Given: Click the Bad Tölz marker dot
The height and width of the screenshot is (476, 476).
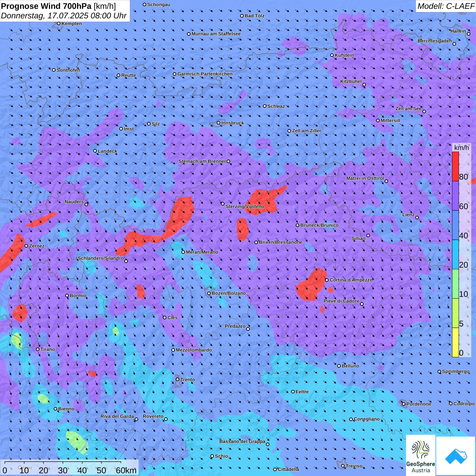Looking at the screenshot, I should 242,16.
